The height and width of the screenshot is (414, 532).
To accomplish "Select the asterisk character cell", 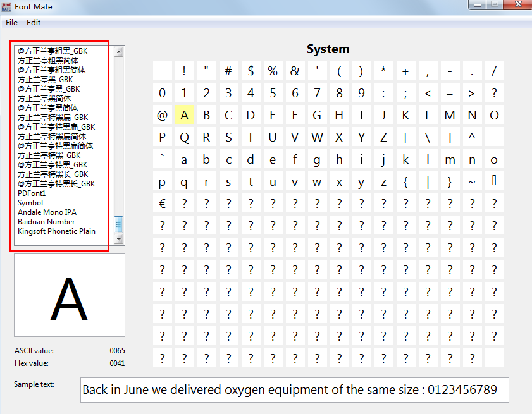I will (x=383, y=71).
